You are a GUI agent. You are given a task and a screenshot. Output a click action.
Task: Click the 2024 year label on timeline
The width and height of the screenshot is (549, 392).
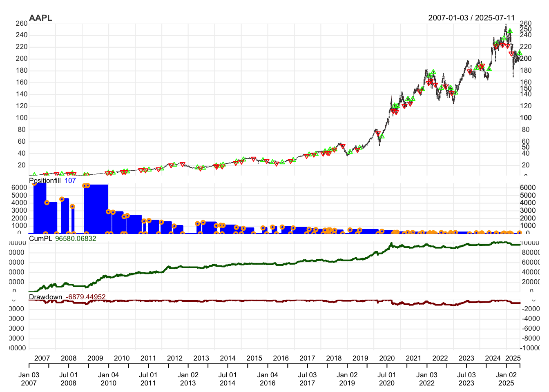(x=493, y=358)
